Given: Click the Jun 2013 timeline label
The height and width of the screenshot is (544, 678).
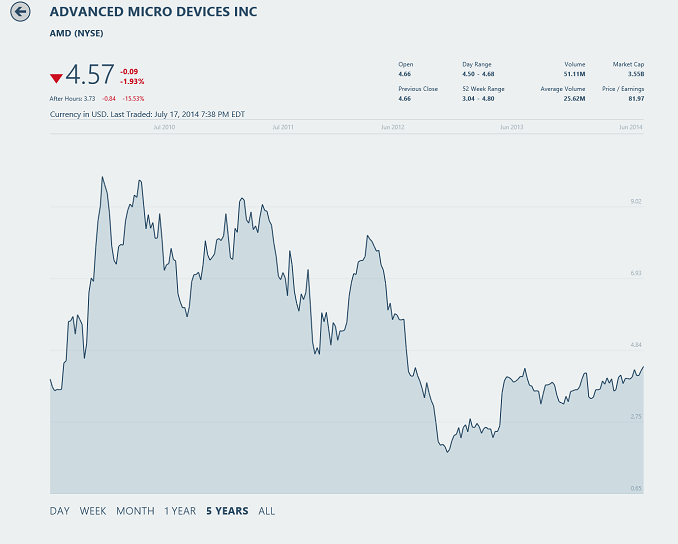Looking at the screenshot, I should tap(512, 127).
